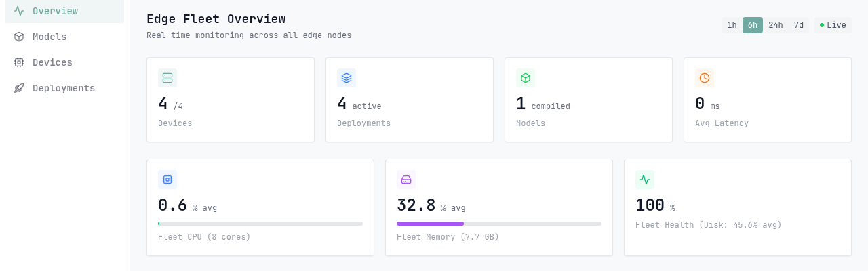
Task: Click the '0 ms' latency value
Action: pos(707,104)
